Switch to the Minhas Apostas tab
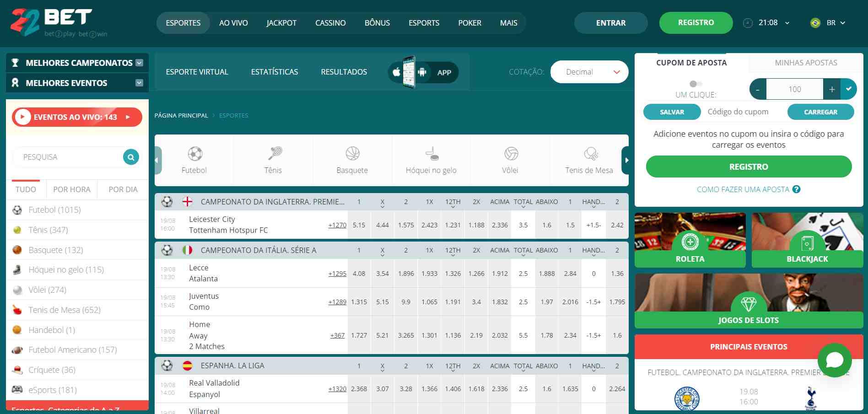 tap(806, 63)
